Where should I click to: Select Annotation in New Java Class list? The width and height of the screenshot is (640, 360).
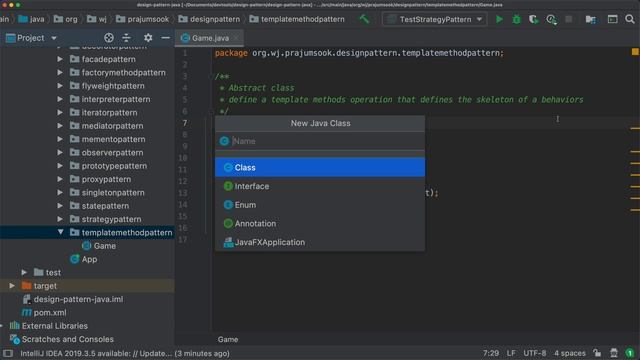coord(320,224)
